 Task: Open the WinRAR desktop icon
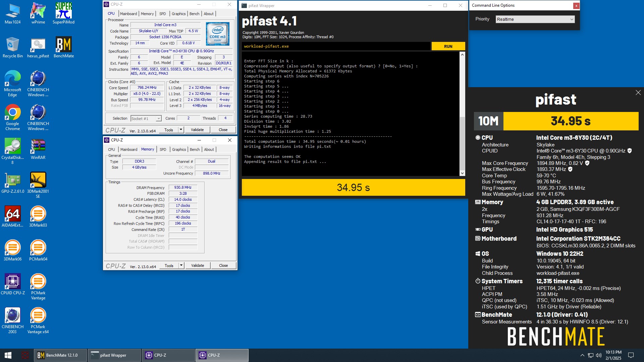click(x=38, y=149)
